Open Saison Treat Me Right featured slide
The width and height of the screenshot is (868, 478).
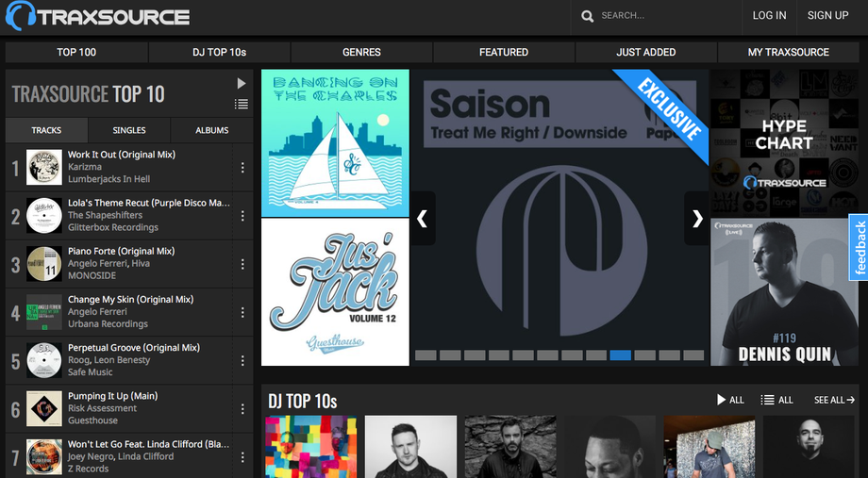[x=559, y=217]
